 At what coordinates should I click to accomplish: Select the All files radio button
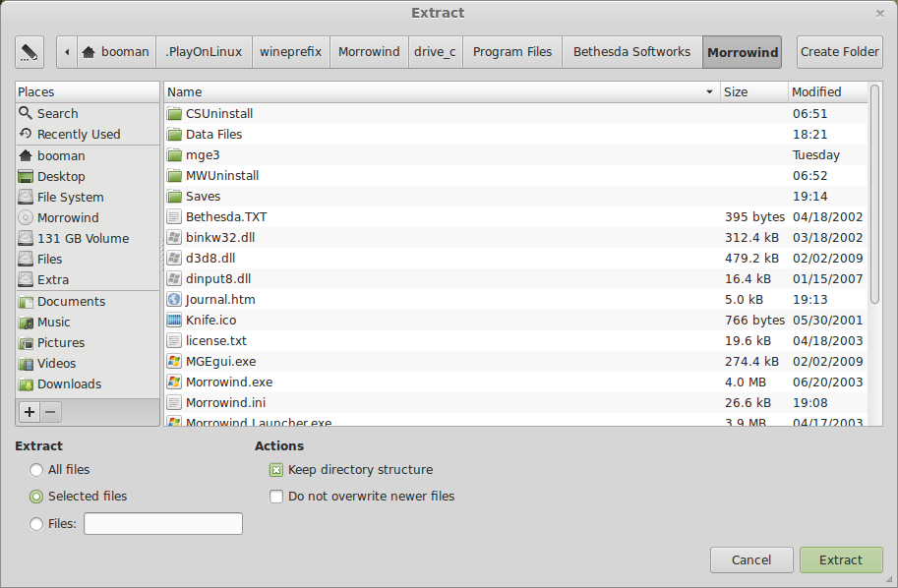coord(36,470)
